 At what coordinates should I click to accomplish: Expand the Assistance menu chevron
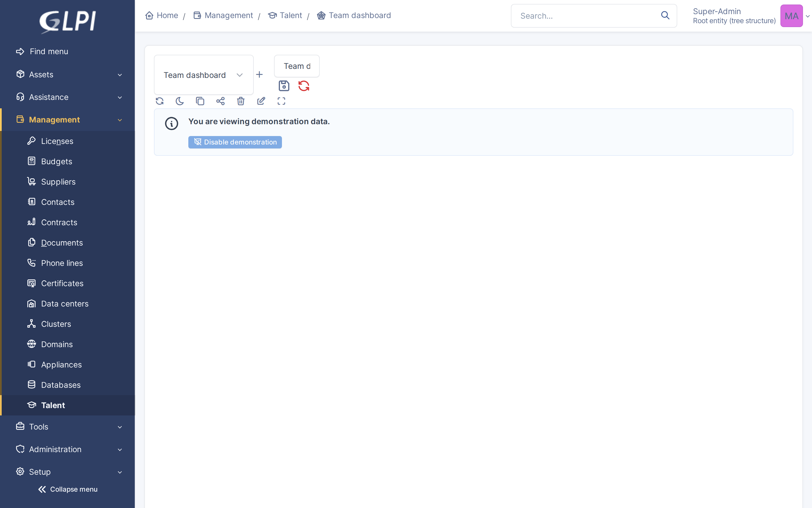(x=120, y=97)
